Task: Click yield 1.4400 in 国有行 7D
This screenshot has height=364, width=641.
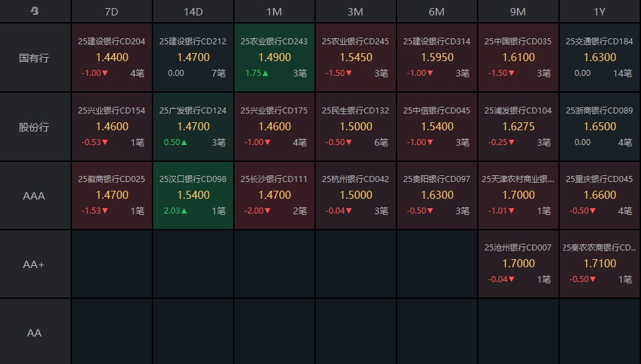Action: (x=112, y=57)
